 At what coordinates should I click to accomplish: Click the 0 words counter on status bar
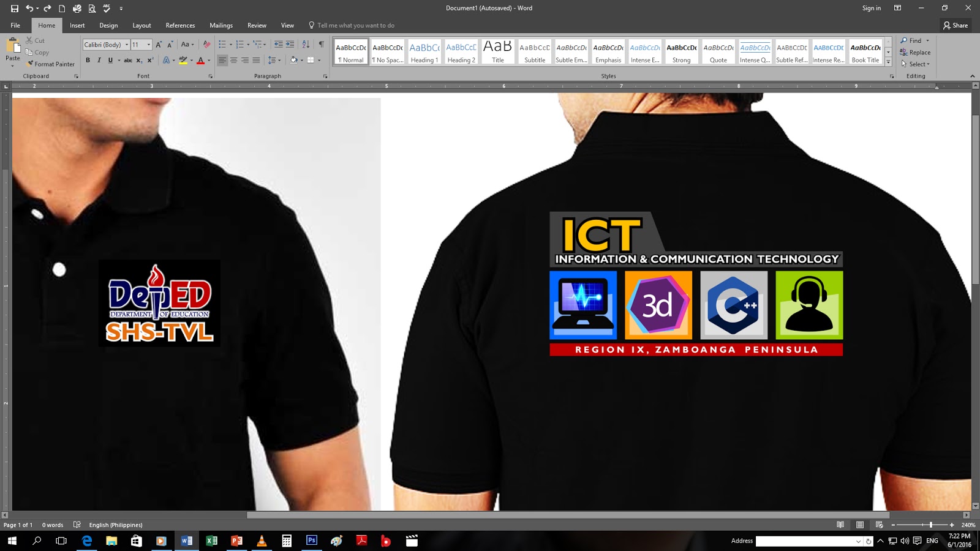(x=52, y=525)
